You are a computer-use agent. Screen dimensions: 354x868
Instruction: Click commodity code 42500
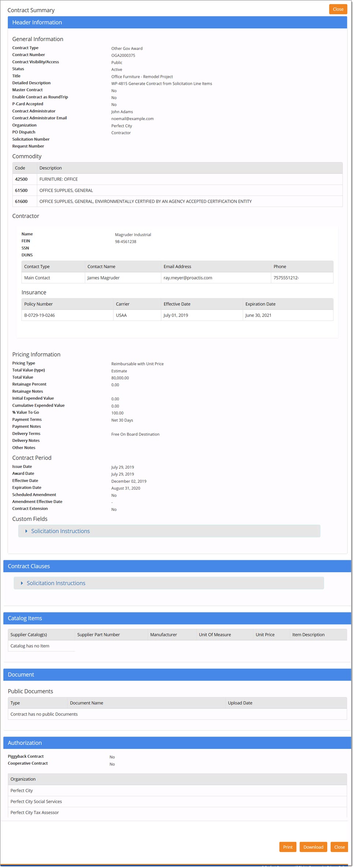click(x=21, y=179)
